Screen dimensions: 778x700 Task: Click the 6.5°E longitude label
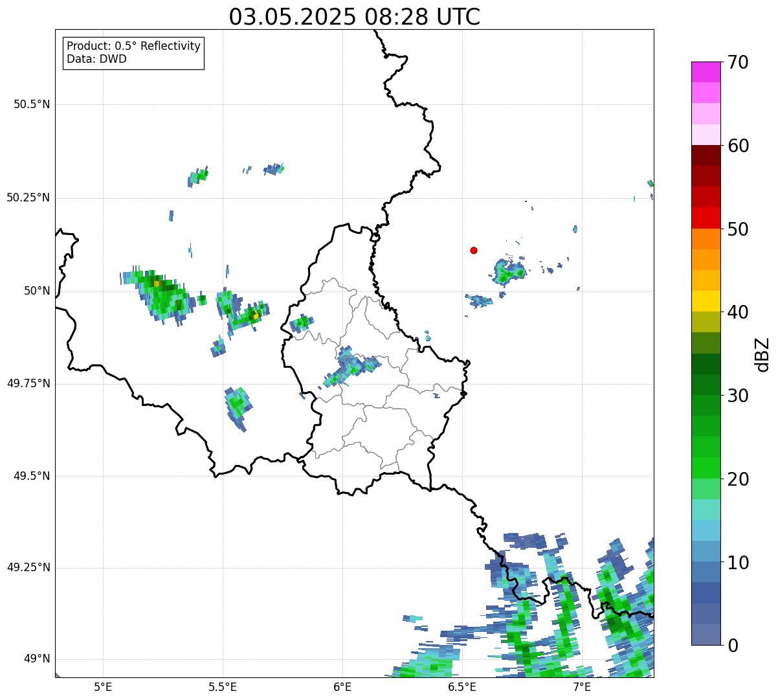point(462,686)
